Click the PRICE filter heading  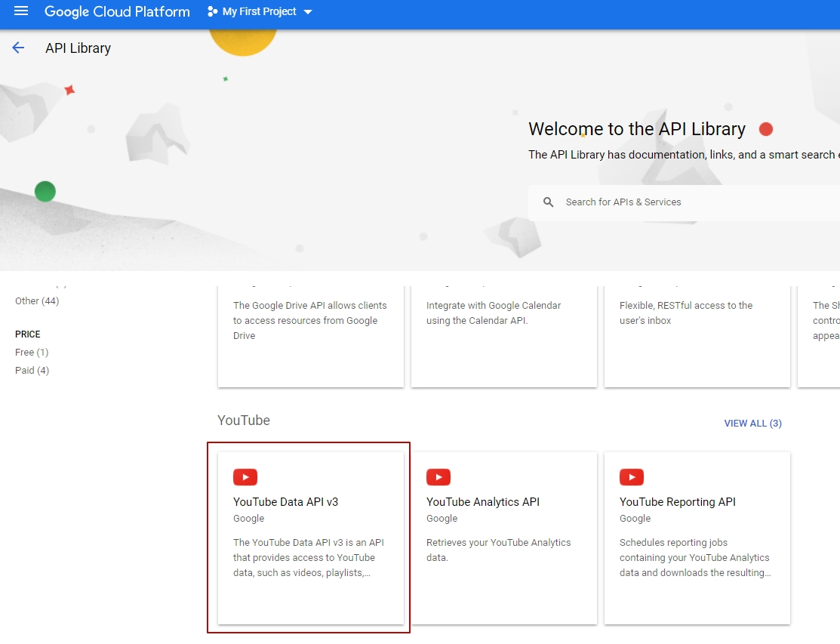point(28,334)
